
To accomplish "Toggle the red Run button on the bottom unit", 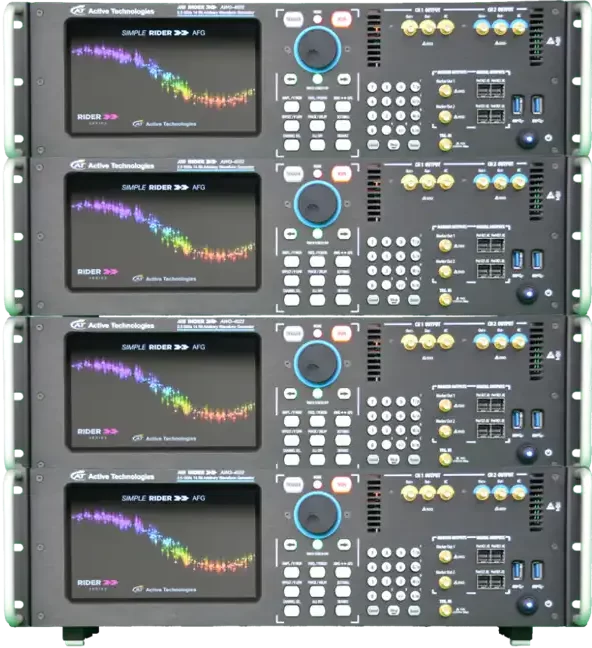I will [x=341, y=484].
